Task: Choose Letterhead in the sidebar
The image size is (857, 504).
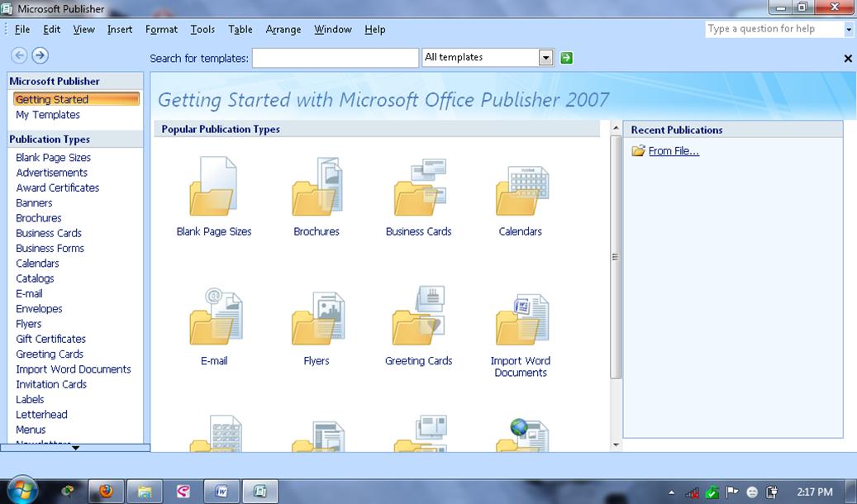Action: 41,414
